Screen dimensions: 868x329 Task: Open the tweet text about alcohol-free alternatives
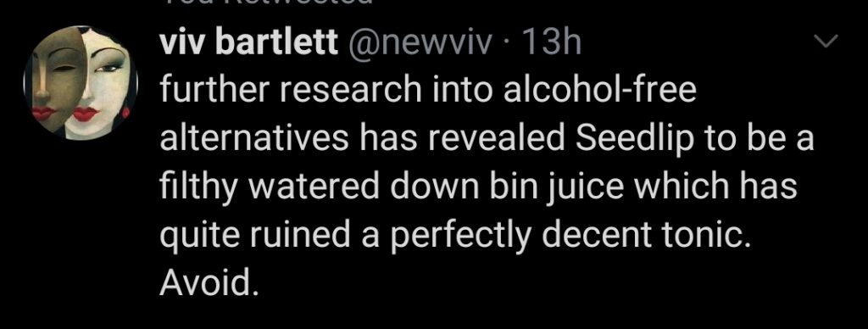[487, 186]
